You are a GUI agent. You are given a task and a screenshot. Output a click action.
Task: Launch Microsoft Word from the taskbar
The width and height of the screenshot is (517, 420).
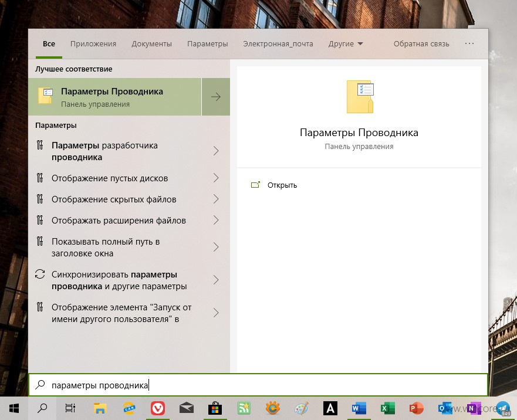[359, 408]
